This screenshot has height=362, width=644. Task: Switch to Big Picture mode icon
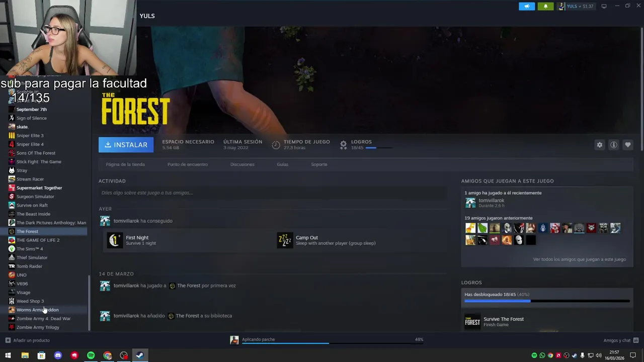tap(604, 6)
